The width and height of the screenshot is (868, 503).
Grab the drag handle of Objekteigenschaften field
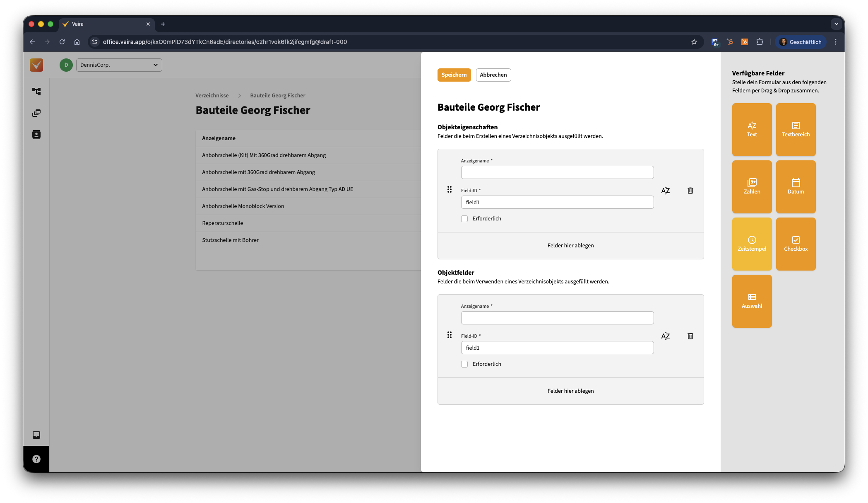click(x=449, y=190)
